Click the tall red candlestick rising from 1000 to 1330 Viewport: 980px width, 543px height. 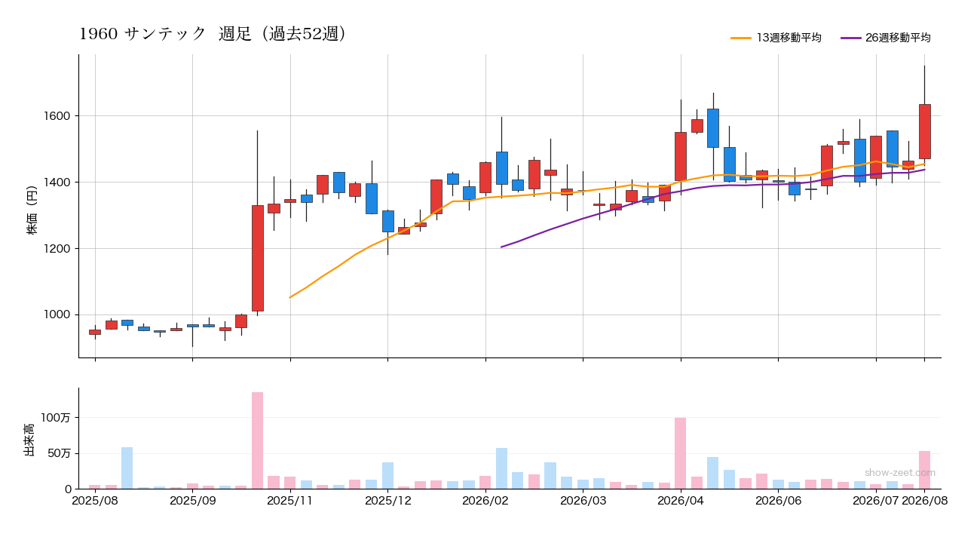coord(258,258)
